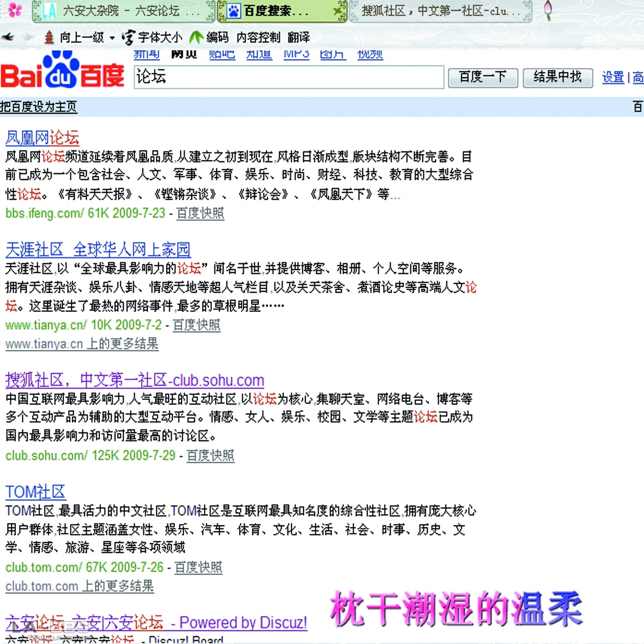This screenshot has height=644, width=644.
Task: Click the 字体大小 calligraphy icon
Action: [129, 37]
